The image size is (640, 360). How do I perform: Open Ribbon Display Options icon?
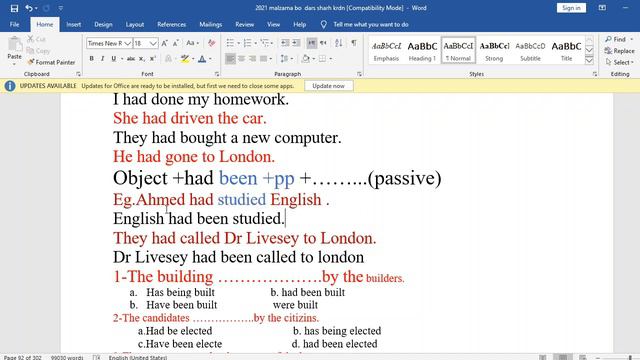602,8
